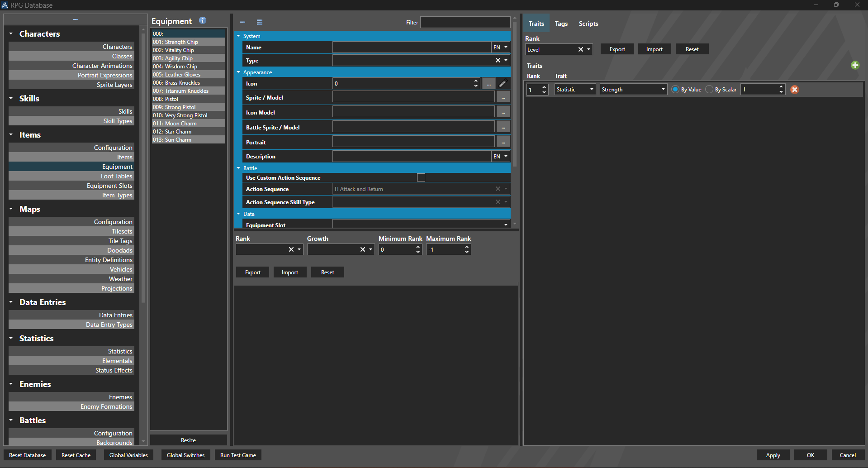This screenshot has width=868, height=468.
Task: Select the By Scalar radio button
Action: point(709,90)
